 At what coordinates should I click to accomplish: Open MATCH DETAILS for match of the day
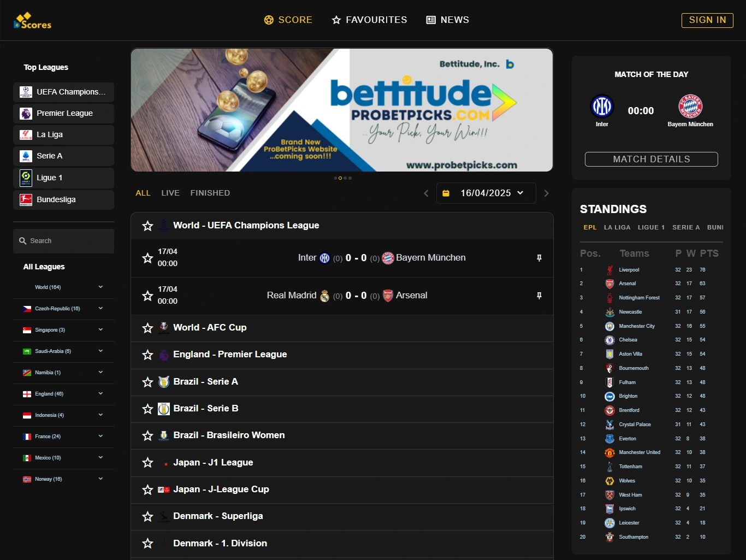coord(652,159)
